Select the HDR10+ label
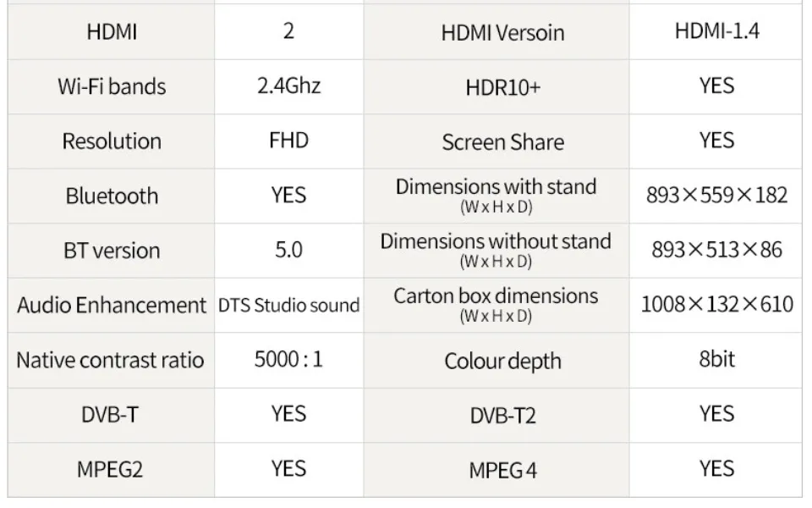 tap(502, 87)
